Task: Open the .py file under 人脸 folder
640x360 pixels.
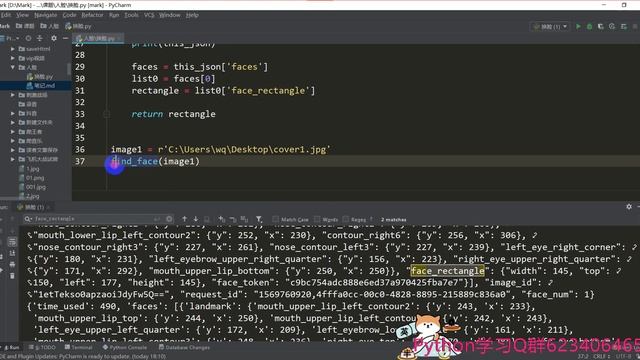Action: point(40,77)
